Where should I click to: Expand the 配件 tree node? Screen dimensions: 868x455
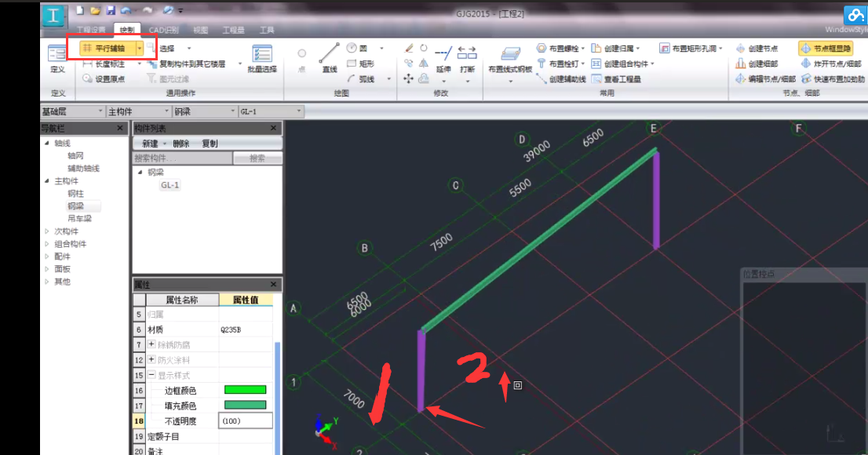(47, 257)
